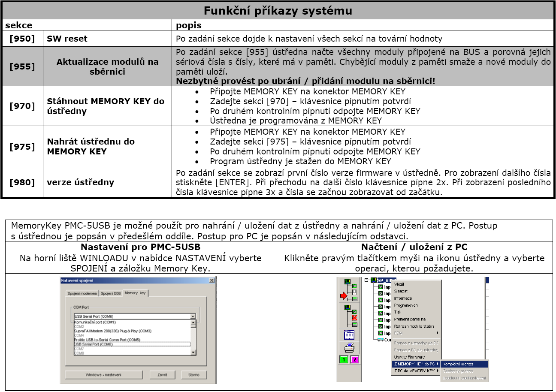The height and width of the screenshot is (392, 556).
Task: Click the Storno button
Action: tap(194, 375)
